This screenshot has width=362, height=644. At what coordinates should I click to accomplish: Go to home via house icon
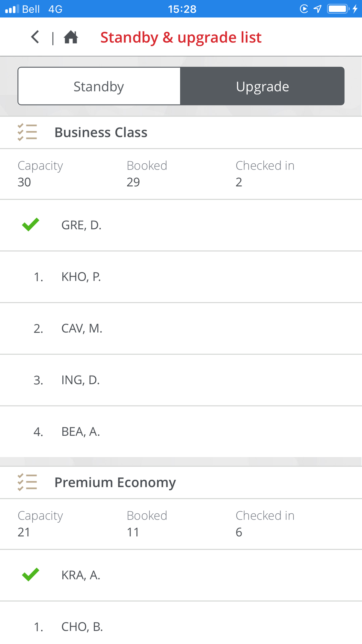71,37
